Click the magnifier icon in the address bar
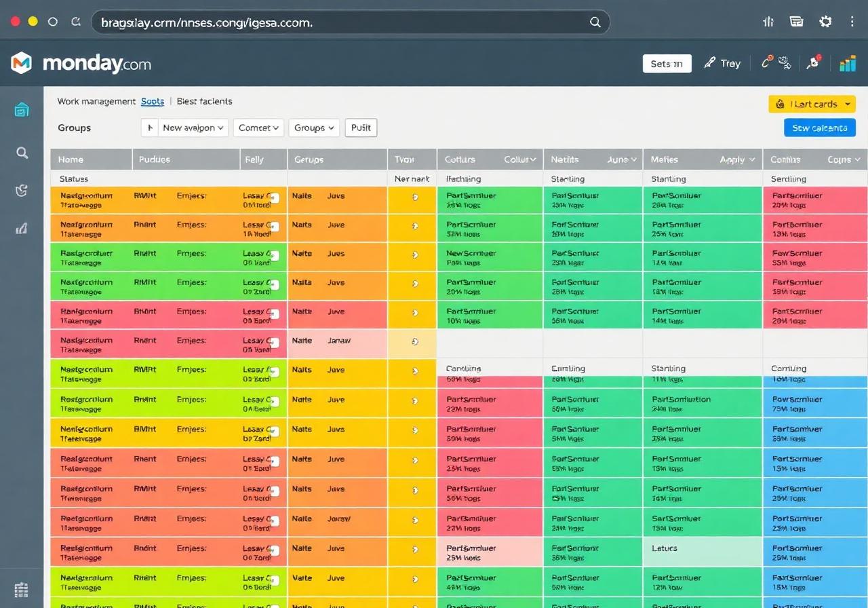 pyautogui.click(x=595, y=22)
